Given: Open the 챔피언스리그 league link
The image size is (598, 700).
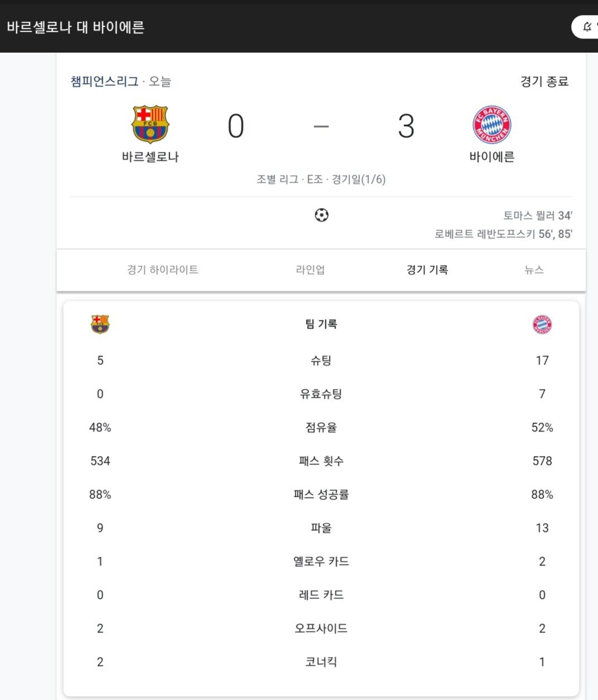Looking at the screenshot, I should click(104, 81).
